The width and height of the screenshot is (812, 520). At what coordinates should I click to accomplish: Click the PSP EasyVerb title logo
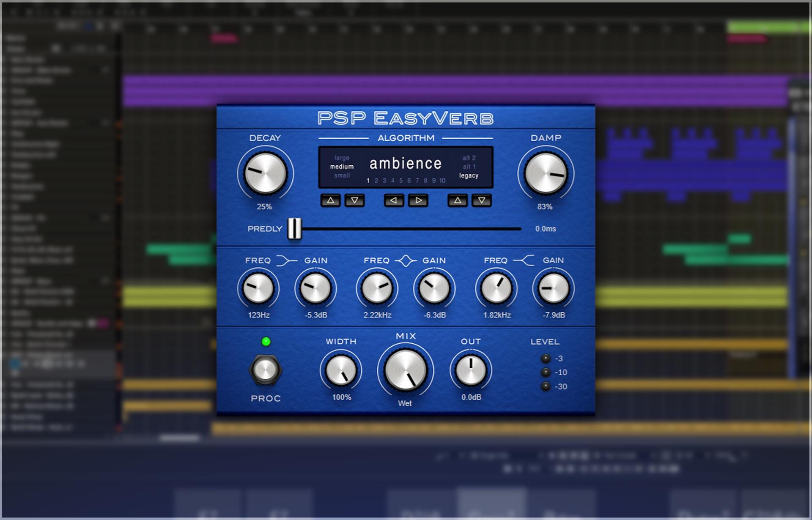point(406,118)
